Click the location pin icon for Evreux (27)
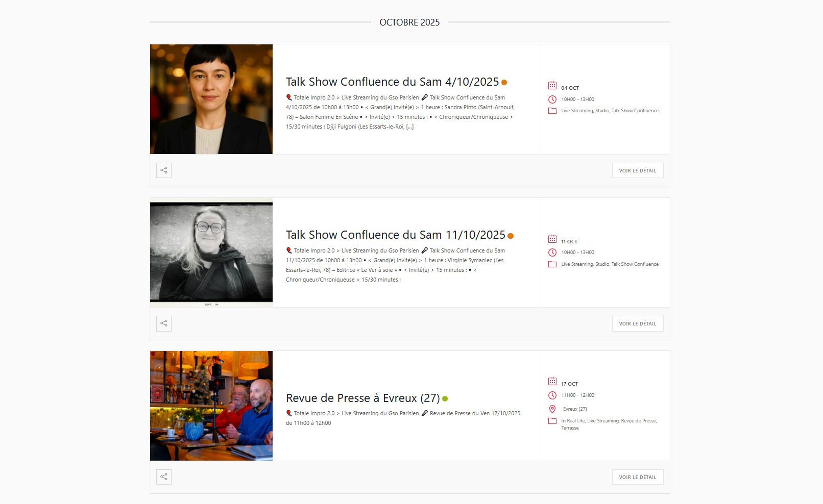823x504 pixels. pyautogui.click(x=552, y=409)
